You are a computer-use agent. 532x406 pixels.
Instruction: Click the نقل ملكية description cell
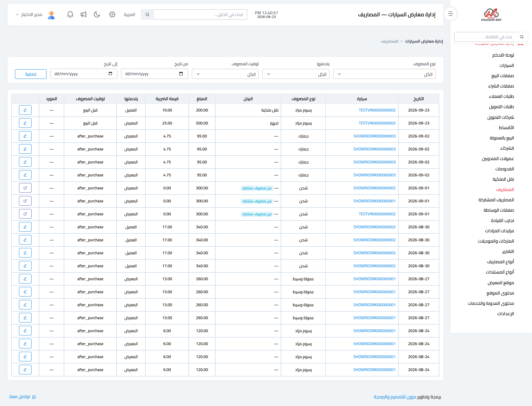[x=248, y=110]
